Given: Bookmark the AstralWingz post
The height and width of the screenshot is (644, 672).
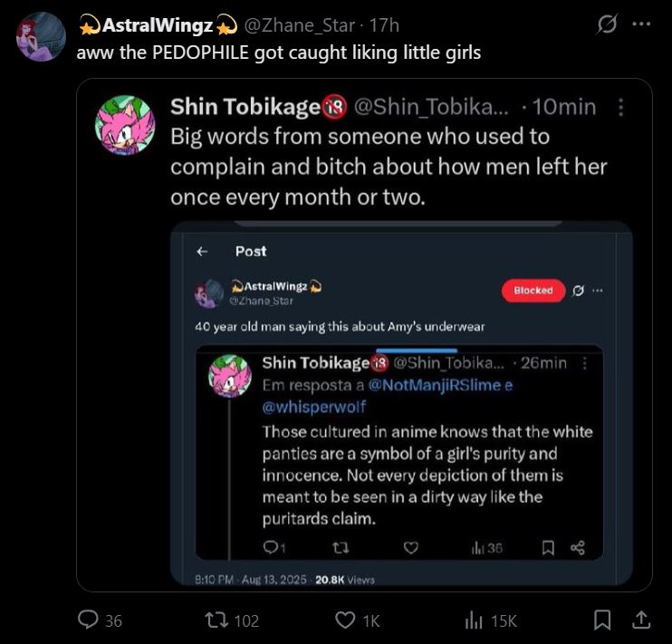Looking at the screenshot, I should tap(600, 620).
